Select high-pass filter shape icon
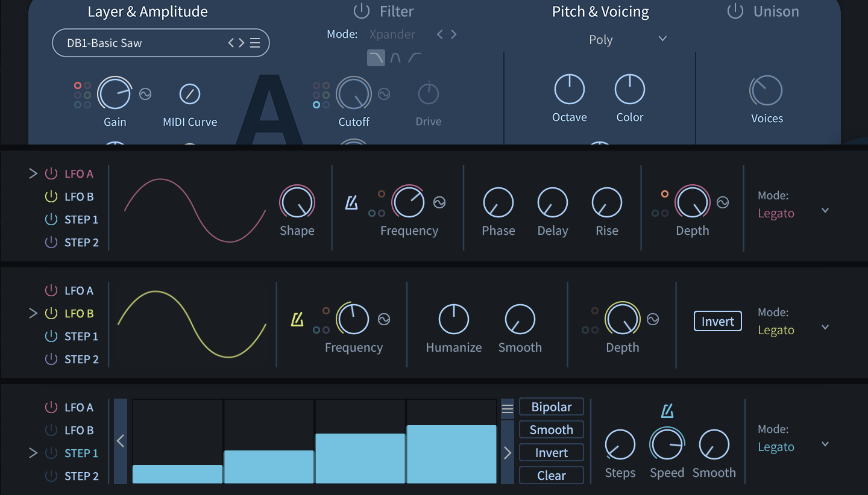868x495 pixels. [415, 58]
